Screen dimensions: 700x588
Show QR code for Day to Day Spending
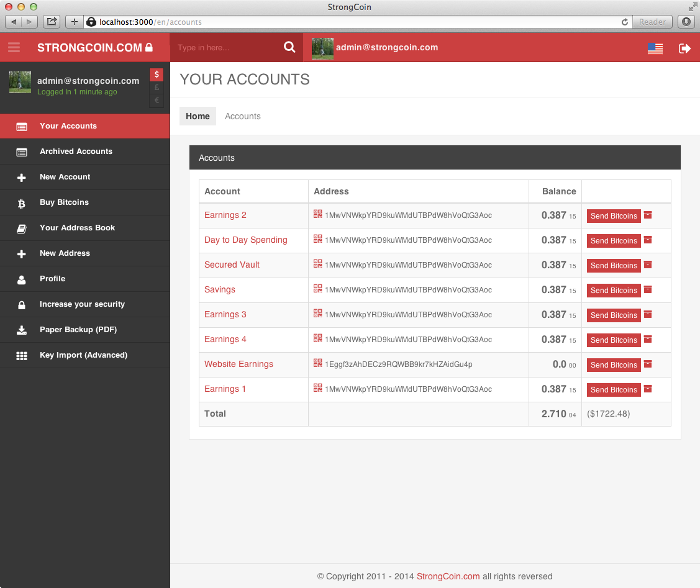tap(317, 239)
